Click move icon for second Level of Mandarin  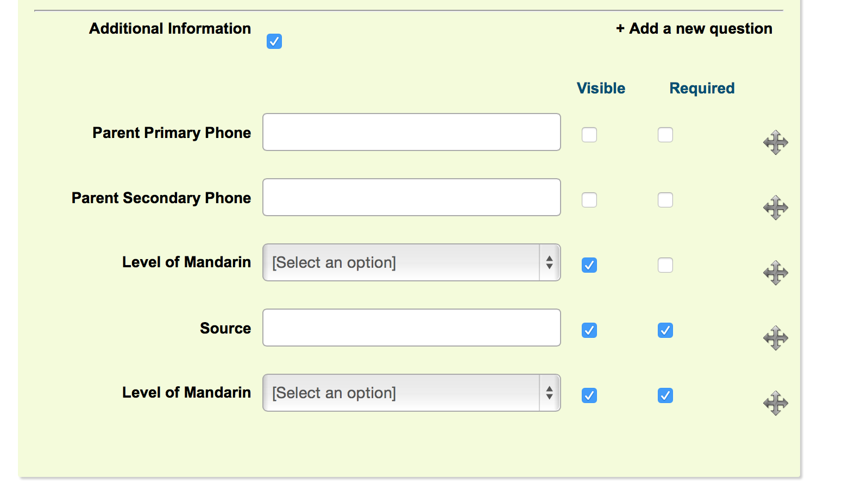pyautogui.click(x=775, y=403)
